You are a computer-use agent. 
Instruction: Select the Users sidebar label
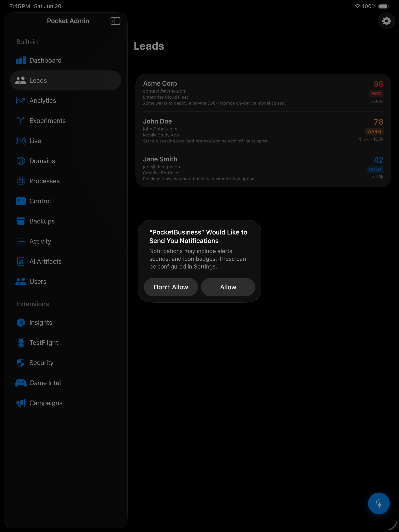pos(38,281)
